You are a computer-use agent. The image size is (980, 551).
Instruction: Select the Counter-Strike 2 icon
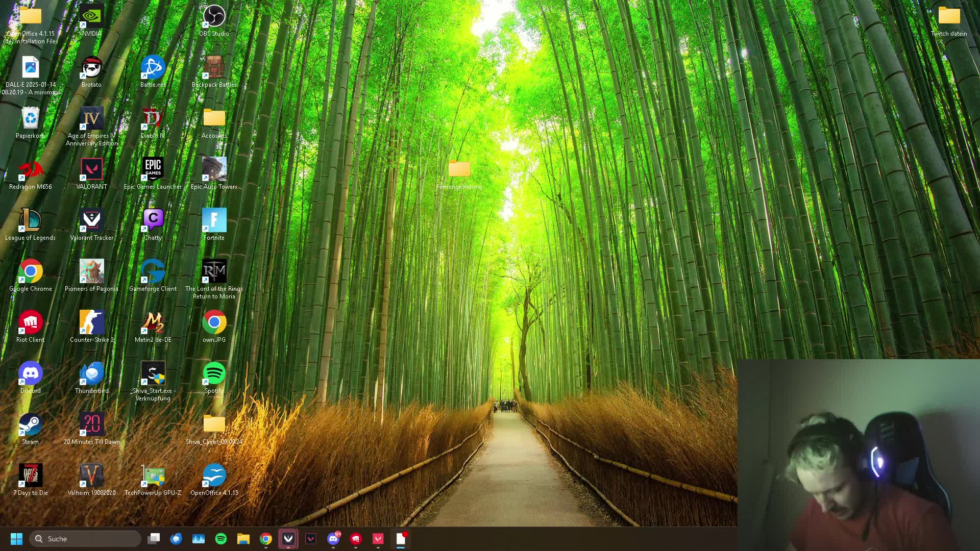click(x=91, y=327)
